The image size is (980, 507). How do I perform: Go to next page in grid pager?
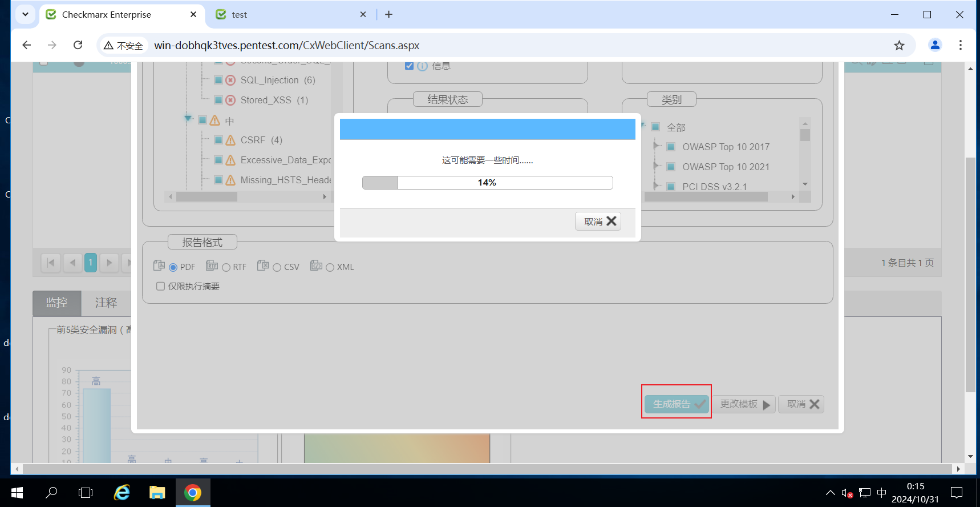(x=110, y=263)
